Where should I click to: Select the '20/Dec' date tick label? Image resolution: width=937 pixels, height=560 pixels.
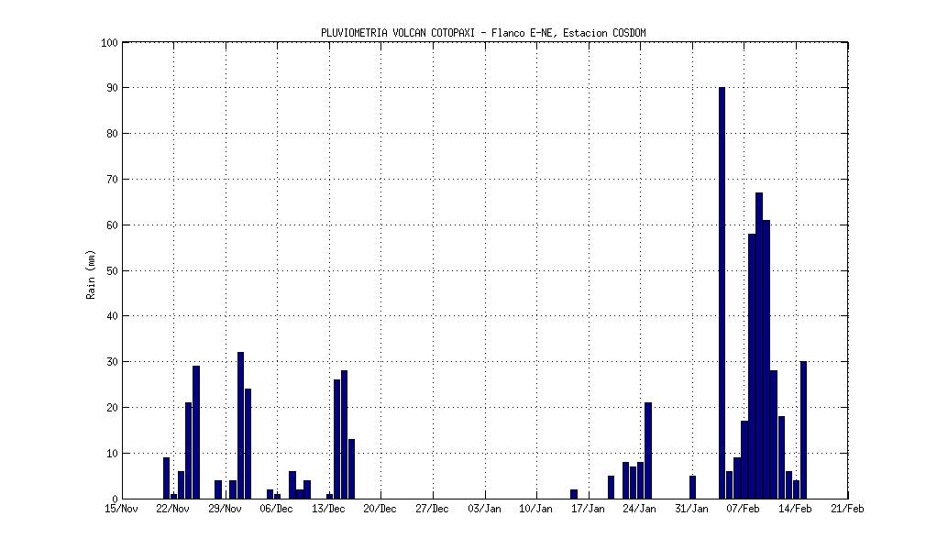(380, 509)
